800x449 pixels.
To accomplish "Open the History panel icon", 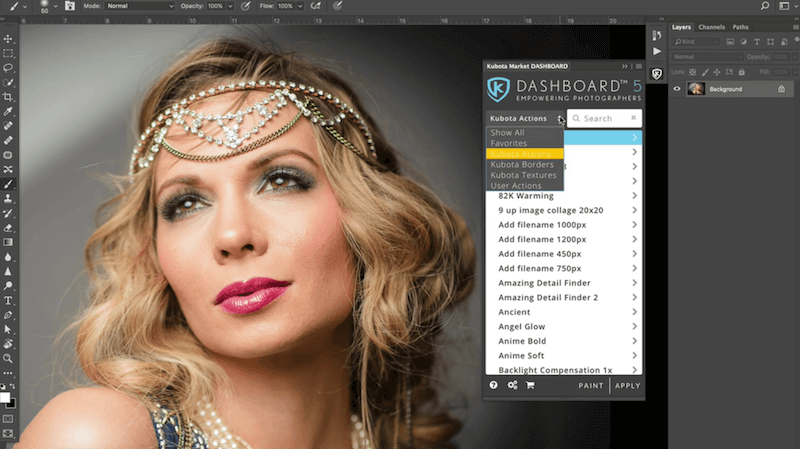I will 657,35.
